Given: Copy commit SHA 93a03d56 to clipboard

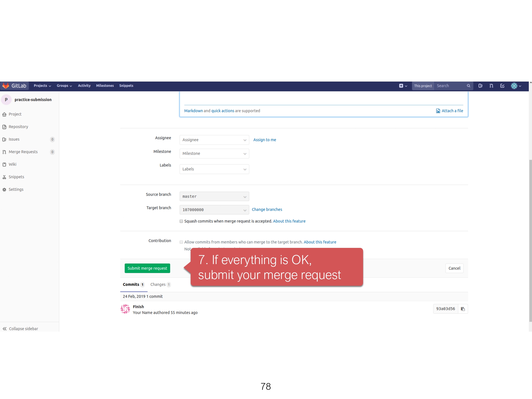Looking at the screenshot, I should (463, 309).
